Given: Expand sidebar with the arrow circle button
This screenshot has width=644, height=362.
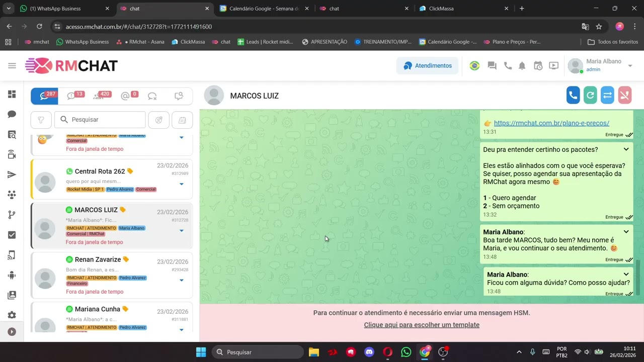Looking at the screenshot, I should point(12,332).
